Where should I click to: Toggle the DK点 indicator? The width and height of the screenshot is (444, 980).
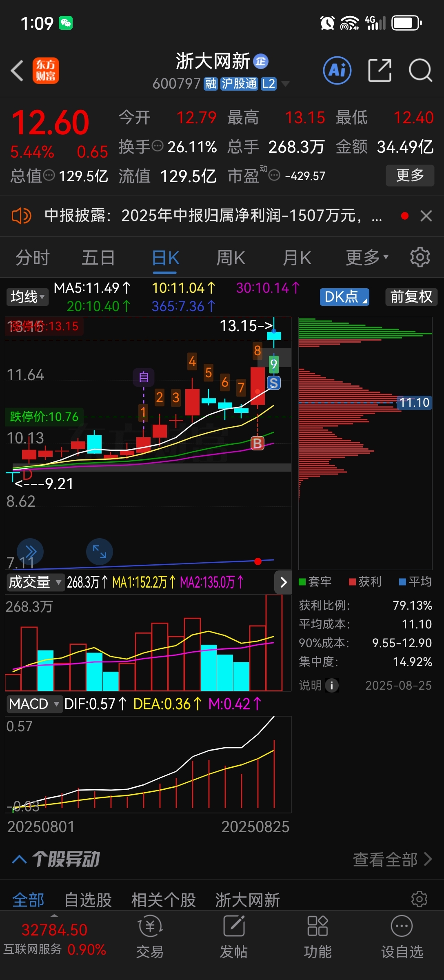[x=344, y=297]
